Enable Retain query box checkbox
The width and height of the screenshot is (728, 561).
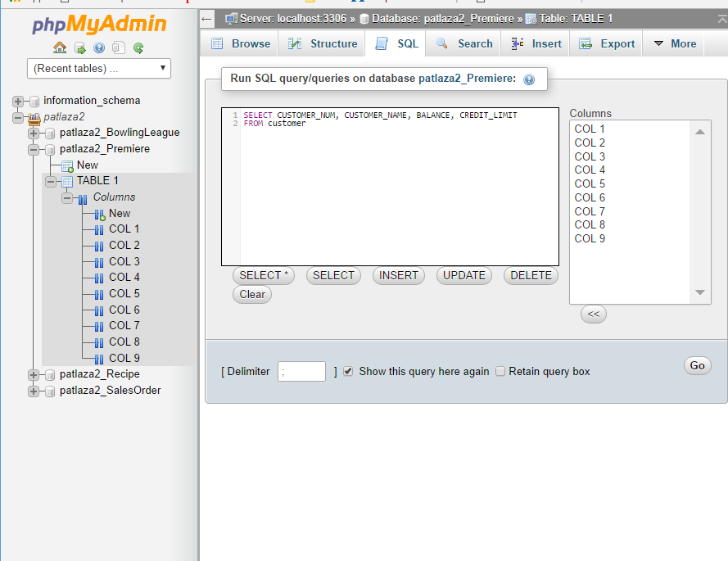tap(500, 371)
